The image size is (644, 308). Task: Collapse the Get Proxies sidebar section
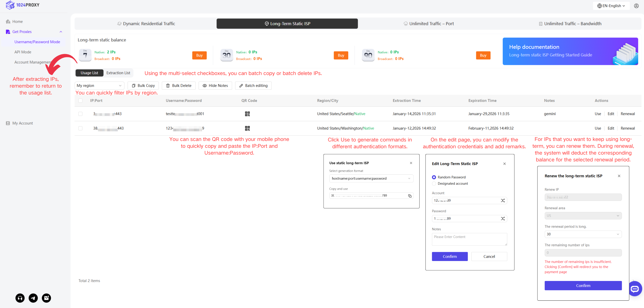[61, 32]
